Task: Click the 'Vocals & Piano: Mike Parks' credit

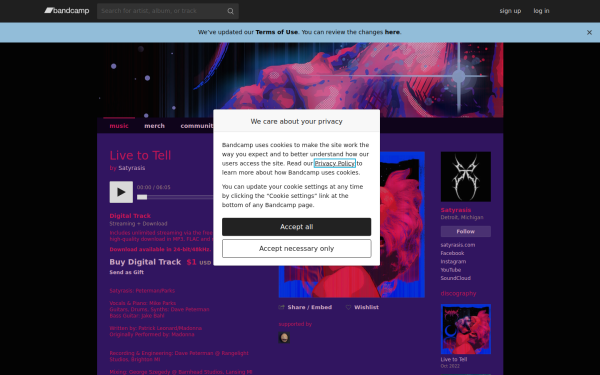Action: click(x=143, y=303)
